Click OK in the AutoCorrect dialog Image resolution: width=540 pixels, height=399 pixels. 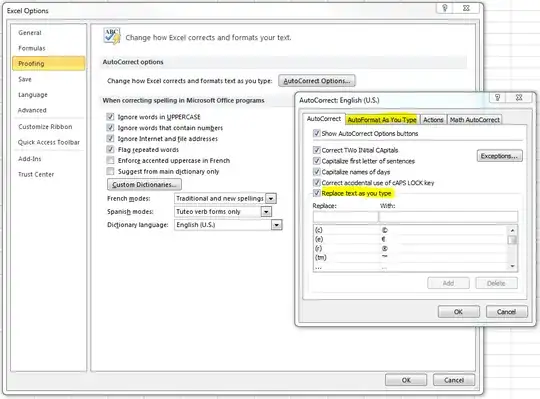458,312
